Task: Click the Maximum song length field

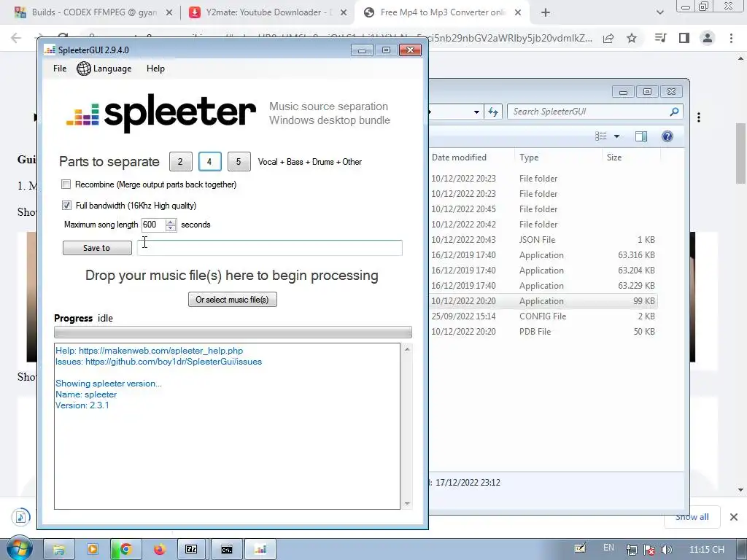Action: 153,225
